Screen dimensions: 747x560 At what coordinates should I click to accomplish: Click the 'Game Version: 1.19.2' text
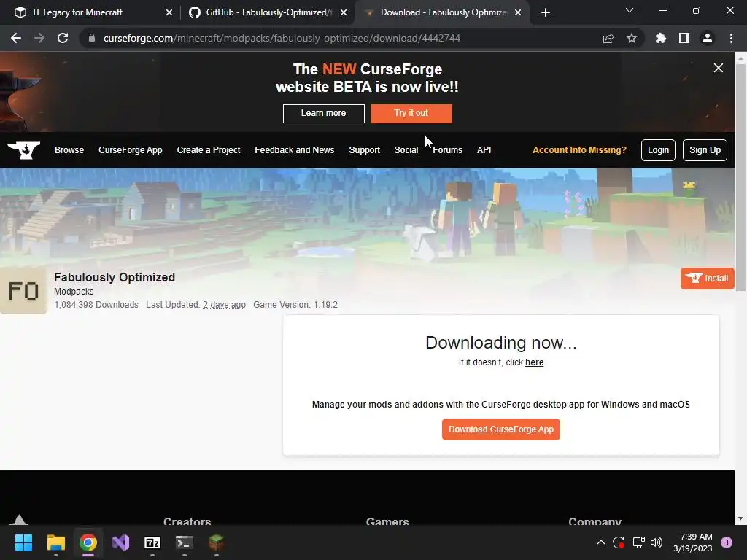(x=295, y=305)
